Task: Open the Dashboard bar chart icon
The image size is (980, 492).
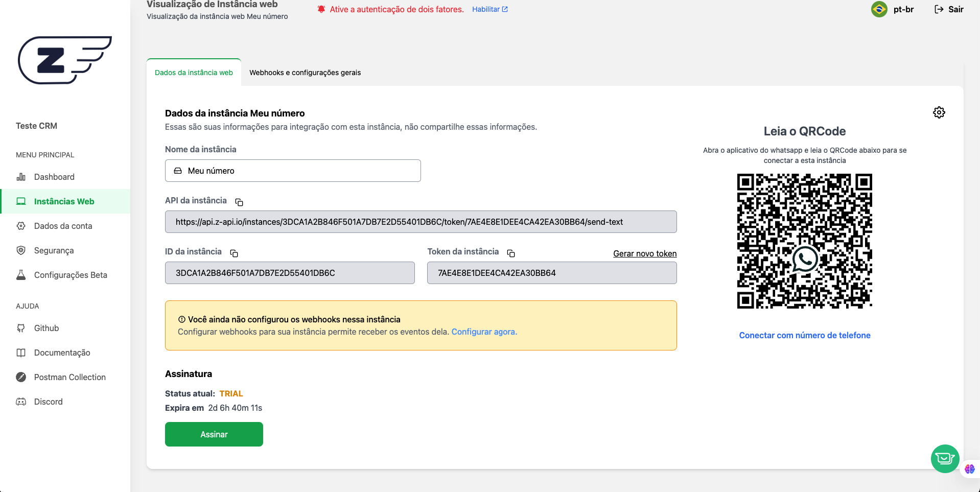Action: (21, 177)
